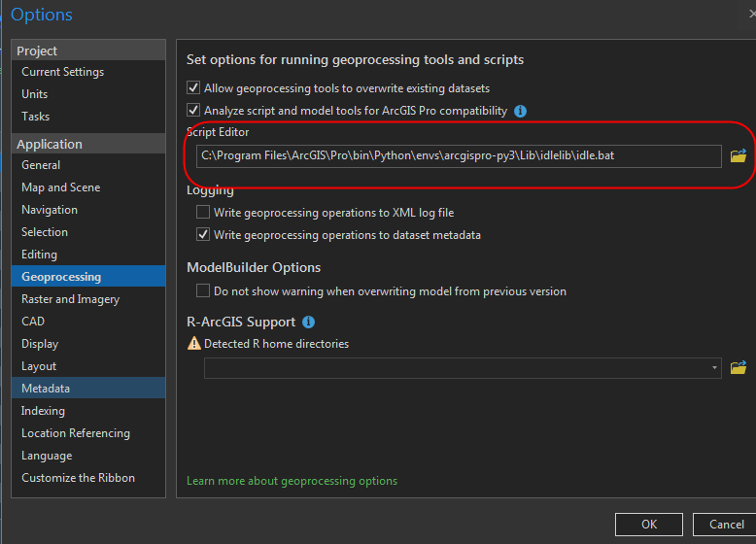Enable Write geoprocessing operations to XML log
The image size is (756, 544).
203,212
